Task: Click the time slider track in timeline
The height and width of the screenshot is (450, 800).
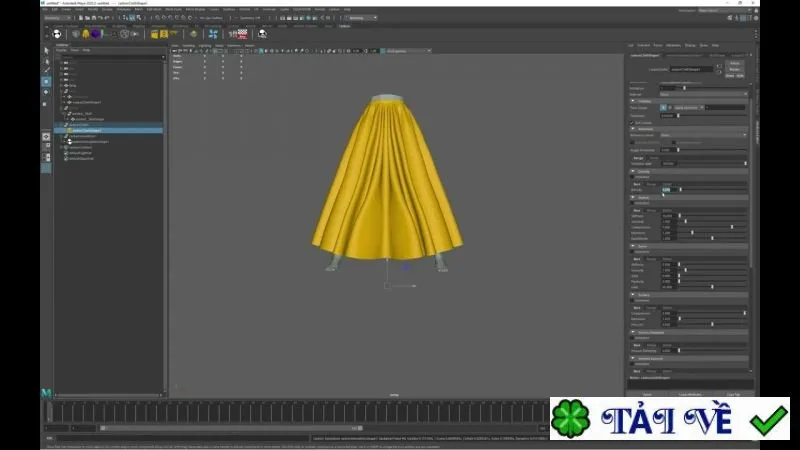Action: (x=298, y=411)
